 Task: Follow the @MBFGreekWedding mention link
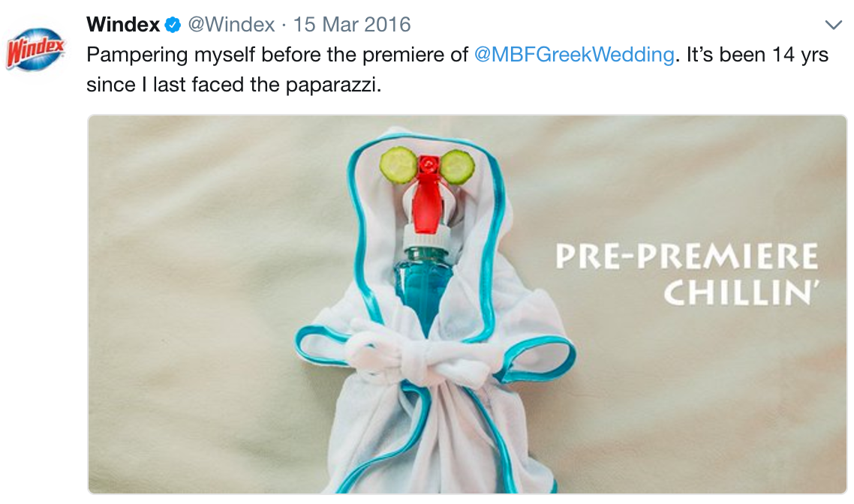(574, 55)
